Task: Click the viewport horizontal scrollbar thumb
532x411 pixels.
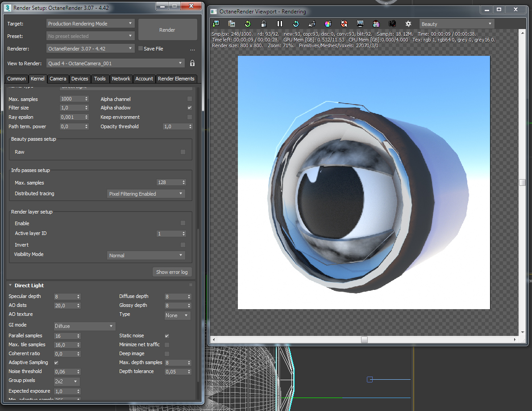Action: (364, 340)
